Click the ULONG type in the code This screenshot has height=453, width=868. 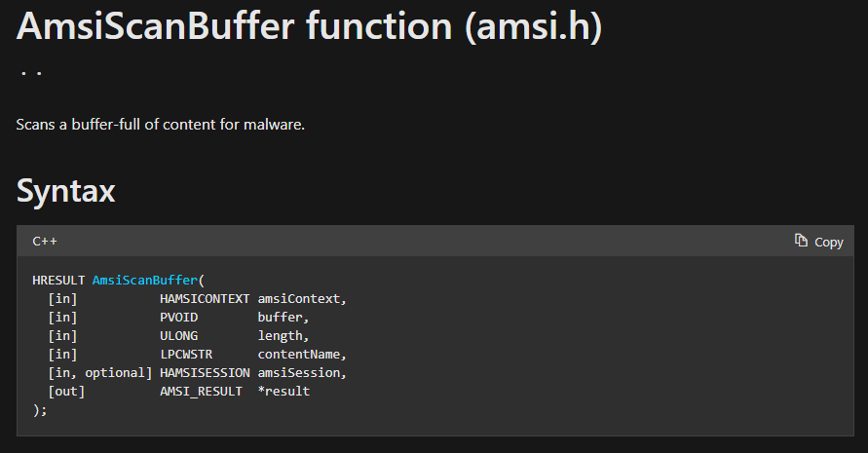[x=179, y=335]
